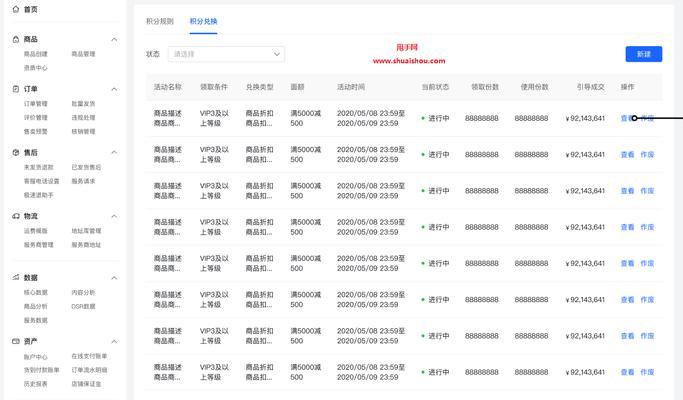Click the 当前状态 column header
The width and height of the screenshot is (683, 400).
click(x=435, y=87)
